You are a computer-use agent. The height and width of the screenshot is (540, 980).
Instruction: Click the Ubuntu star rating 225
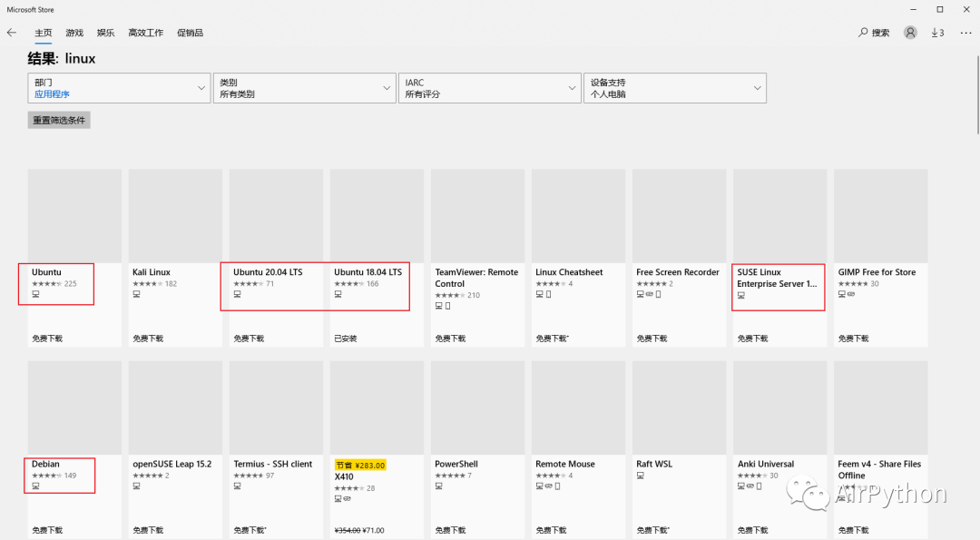54,284
